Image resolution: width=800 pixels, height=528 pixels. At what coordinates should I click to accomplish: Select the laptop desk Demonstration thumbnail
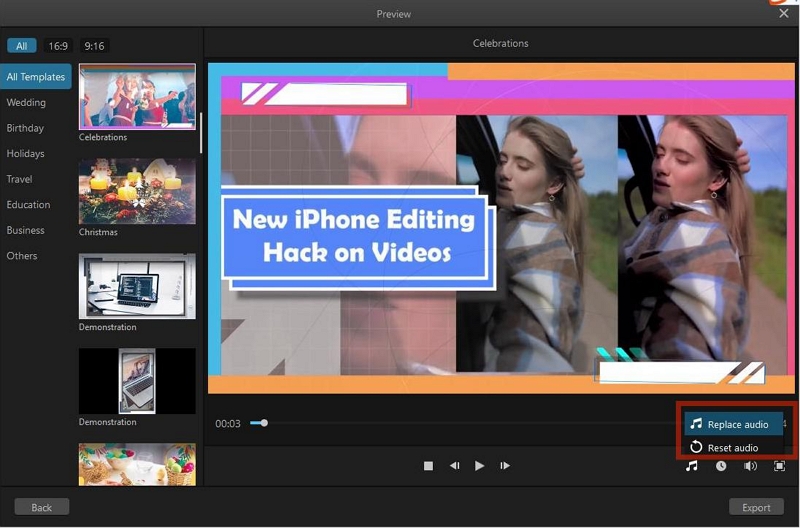pos(137,286)
